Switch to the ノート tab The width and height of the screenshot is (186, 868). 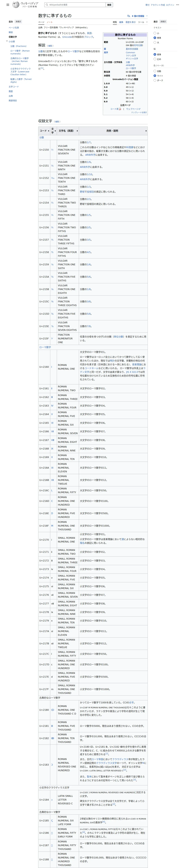point(50,22)
